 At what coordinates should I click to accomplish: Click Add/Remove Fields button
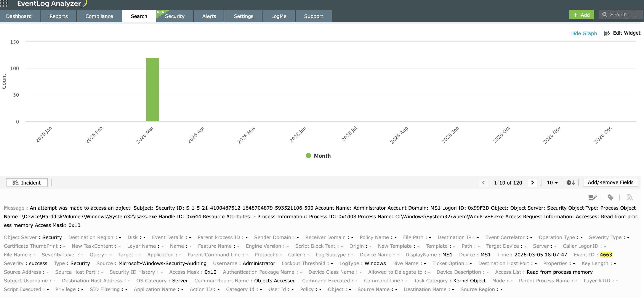click(610, 182)
